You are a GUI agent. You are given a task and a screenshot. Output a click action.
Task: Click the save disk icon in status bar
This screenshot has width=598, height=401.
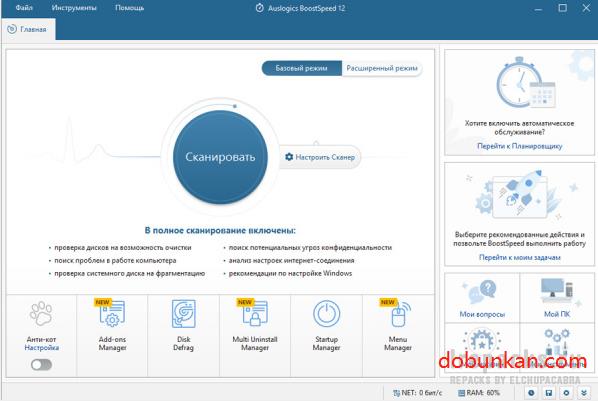tap(549, 393)
